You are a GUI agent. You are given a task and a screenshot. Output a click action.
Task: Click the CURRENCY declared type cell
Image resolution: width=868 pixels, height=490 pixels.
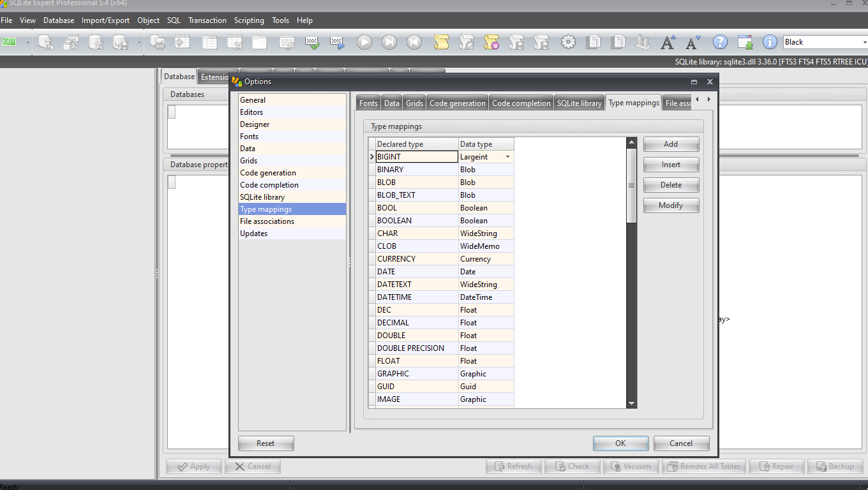point(417,259)
